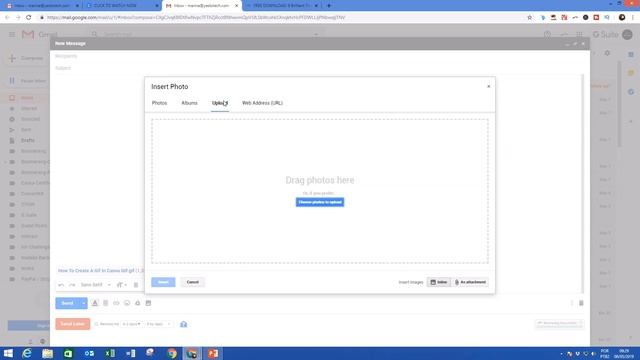Viewport: 640px width, 360px height.
Task: Launch Internet Explorer from taskbar
Action: coord(27,353)
